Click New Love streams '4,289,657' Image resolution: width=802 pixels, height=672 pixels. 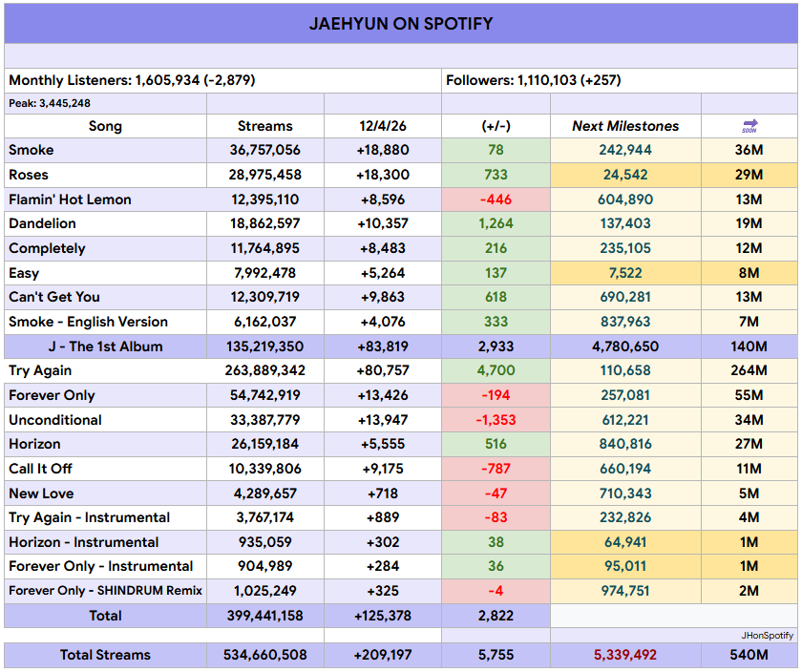click(x=265, y=493)
